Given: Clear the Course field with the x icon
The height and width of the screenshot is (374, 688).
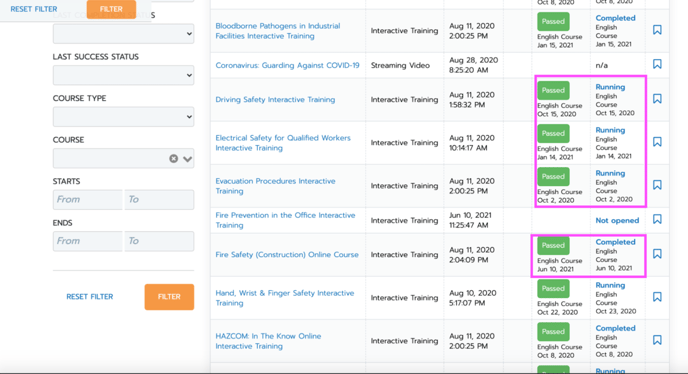Looking at the screenshot, I should [x=174, y=158].
